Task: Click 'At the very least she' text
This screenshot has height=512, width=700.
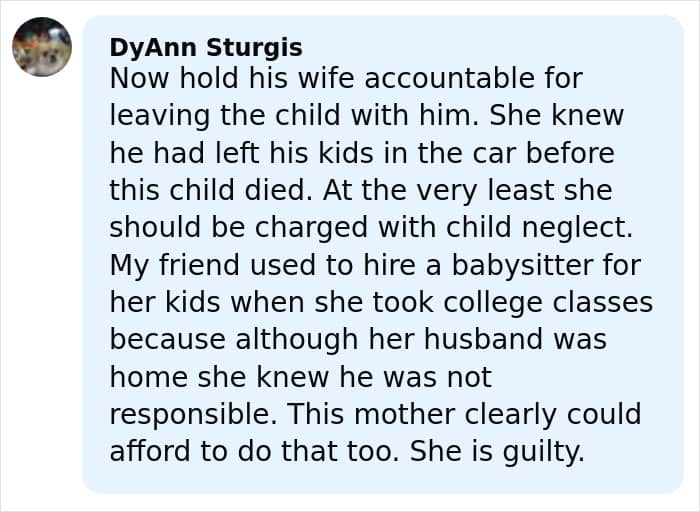Action: (467, 190)
